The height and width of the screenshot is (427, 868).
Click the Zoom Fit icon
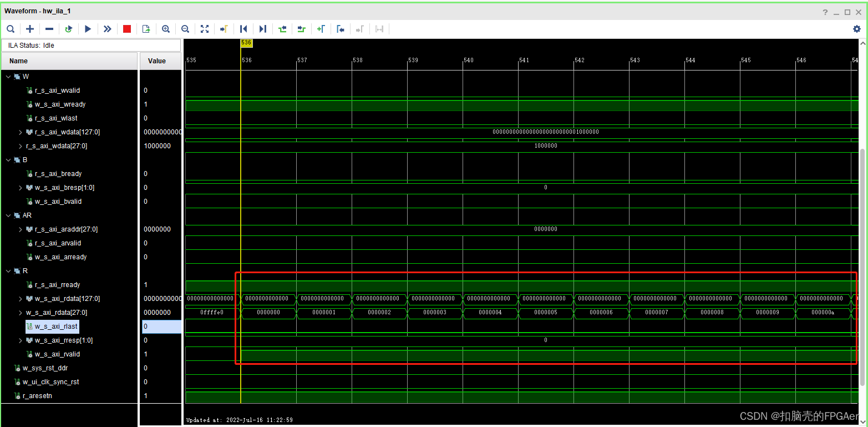(204, 29)
